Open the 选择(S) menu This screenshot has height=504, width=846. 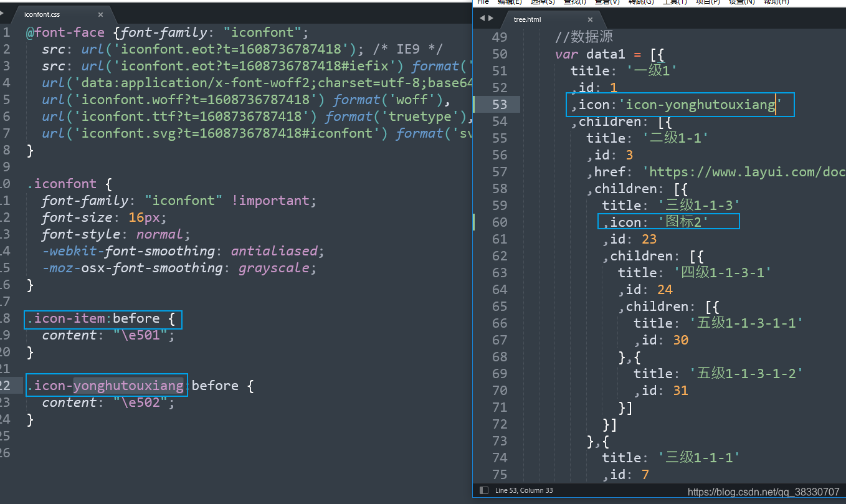543,2
